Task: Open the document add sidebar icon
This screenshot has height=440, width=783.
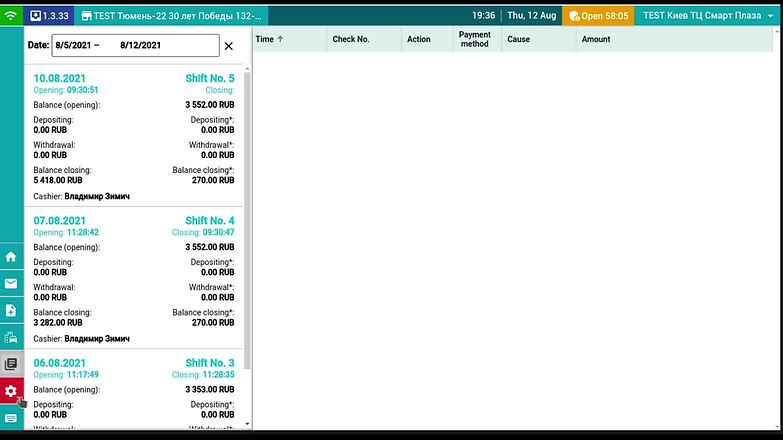Action: pyautogui.click(x=11, y=311)
